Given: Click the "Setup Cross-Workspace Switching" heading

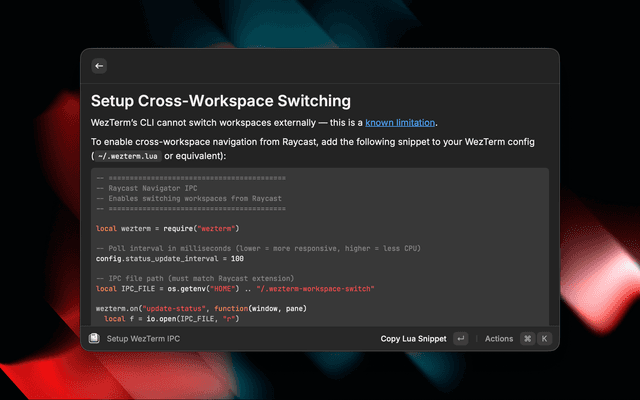Looking at the screenshot, I should tap(220, 101).
